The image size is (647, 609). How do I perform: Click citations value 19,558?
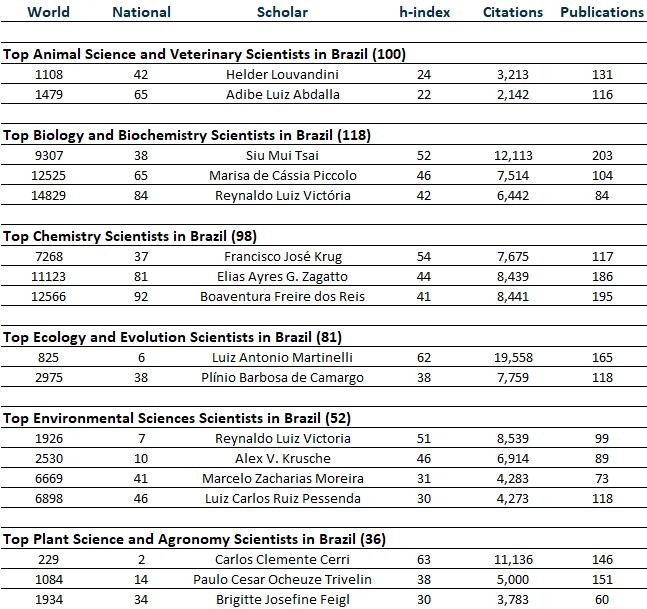[x=513, y=357]
